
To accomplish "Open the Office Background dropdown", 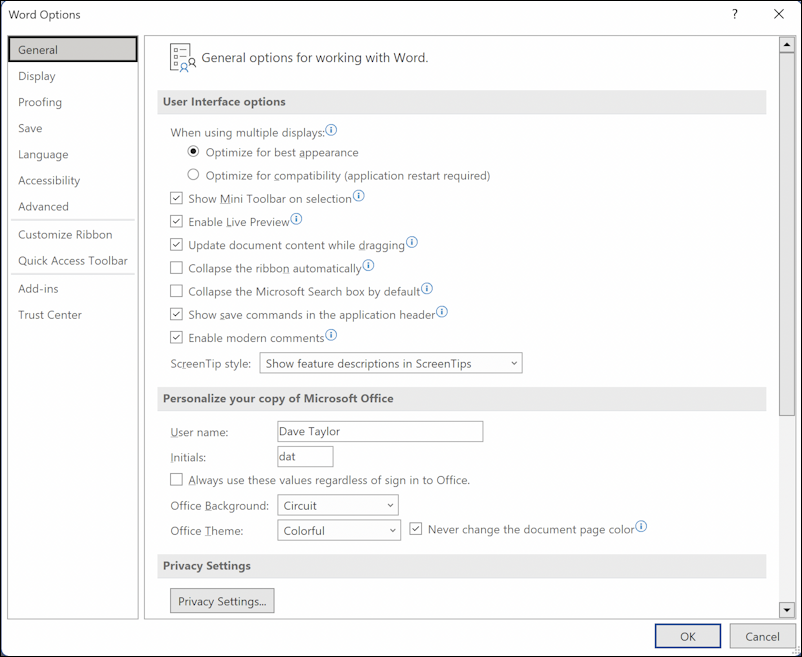I will click(338, 505).
